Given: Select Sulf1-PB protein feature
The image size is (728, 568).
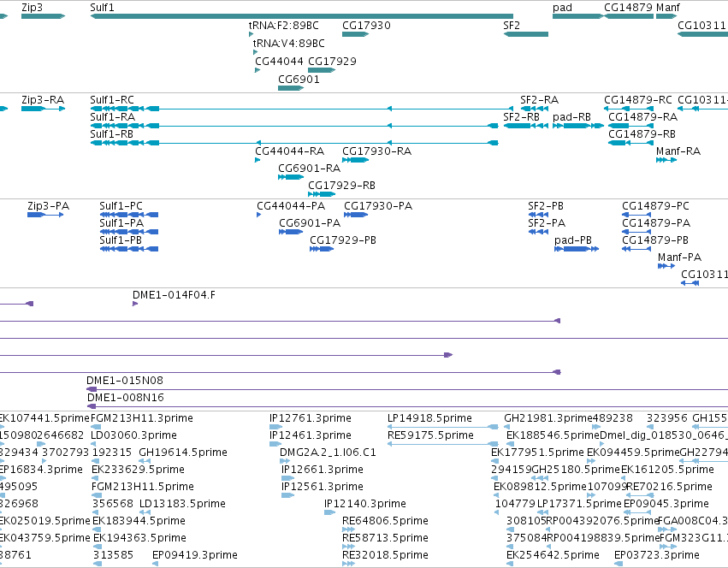Looking at the screenshot, I should point(129,249).
